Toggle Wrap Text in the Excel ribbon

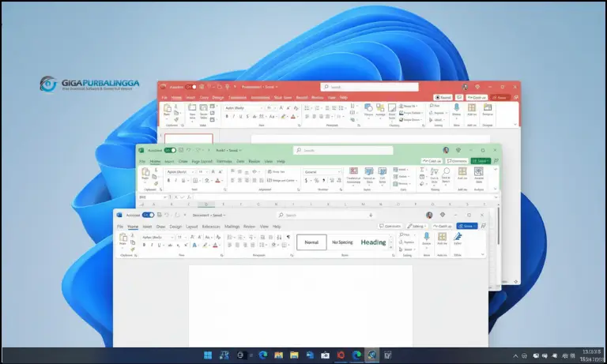click(x=276, y=171)
